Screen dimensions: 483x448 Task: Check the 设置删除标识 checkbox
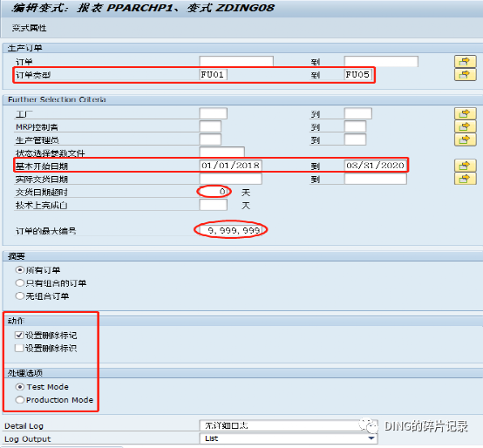19,348
